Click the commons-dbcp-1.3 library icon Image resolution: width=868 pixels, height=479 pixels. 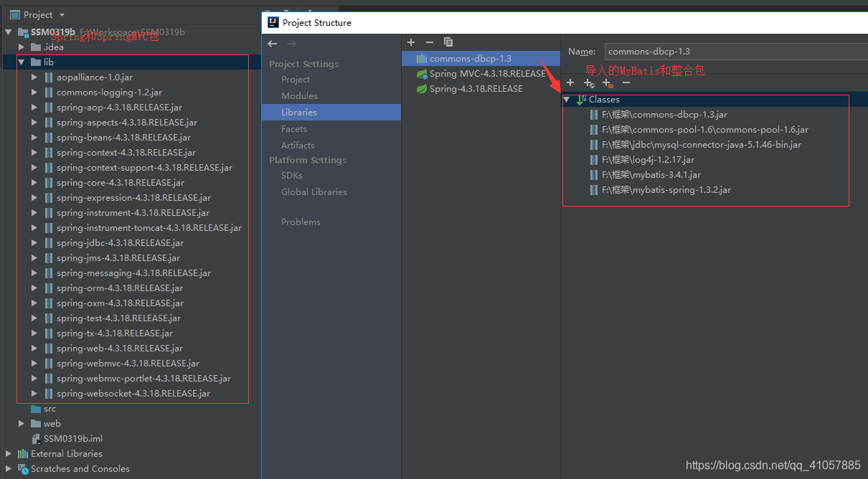pos(422,59)
